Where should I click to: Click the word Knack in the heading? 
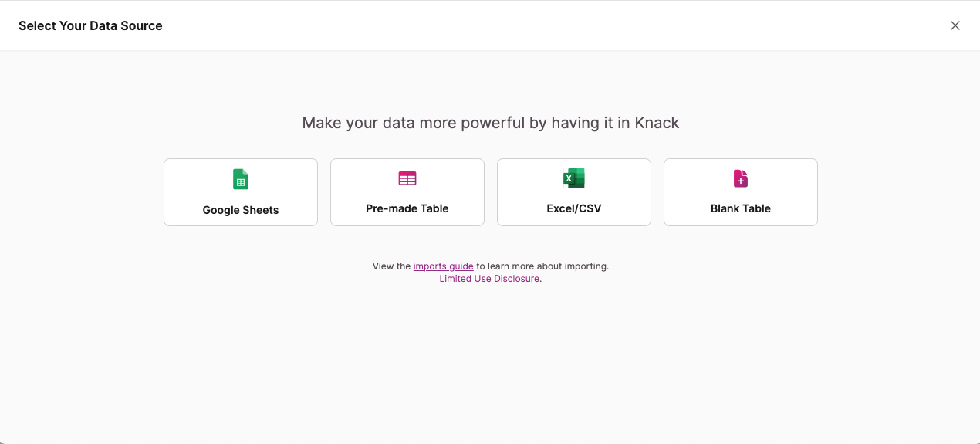coord(657,123)
